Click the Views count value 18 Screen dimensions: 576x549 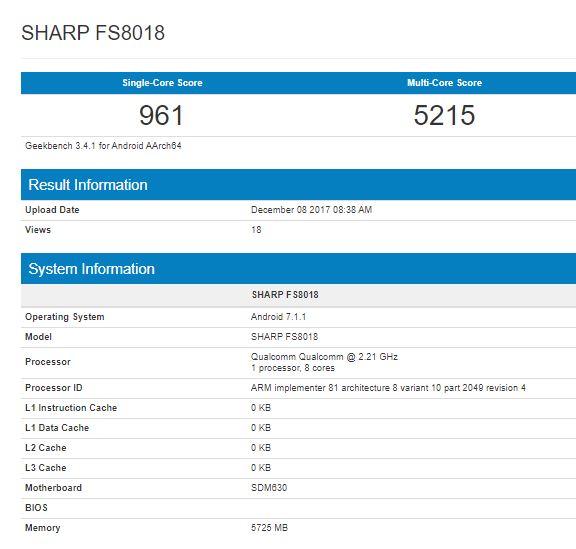coord(256,230)
